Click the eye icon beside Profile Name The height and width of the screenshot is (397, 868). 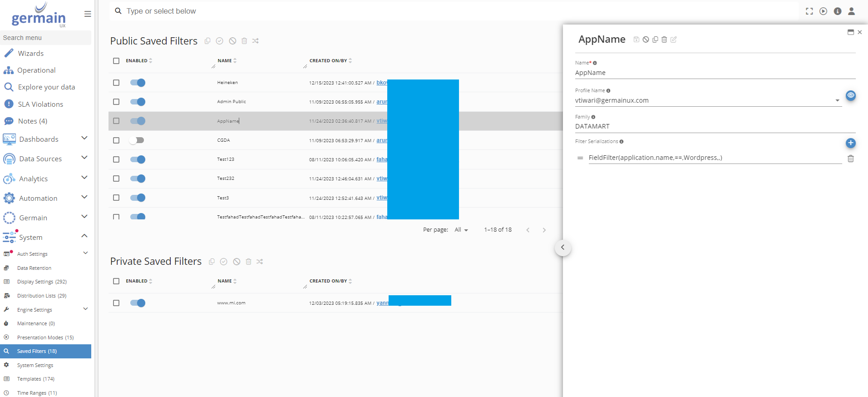point(850,95)
